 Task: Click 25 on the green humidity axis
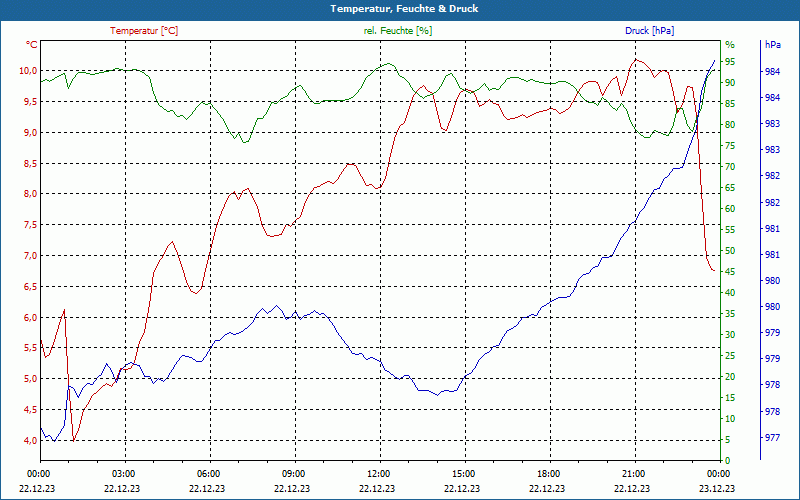(730, 356)
